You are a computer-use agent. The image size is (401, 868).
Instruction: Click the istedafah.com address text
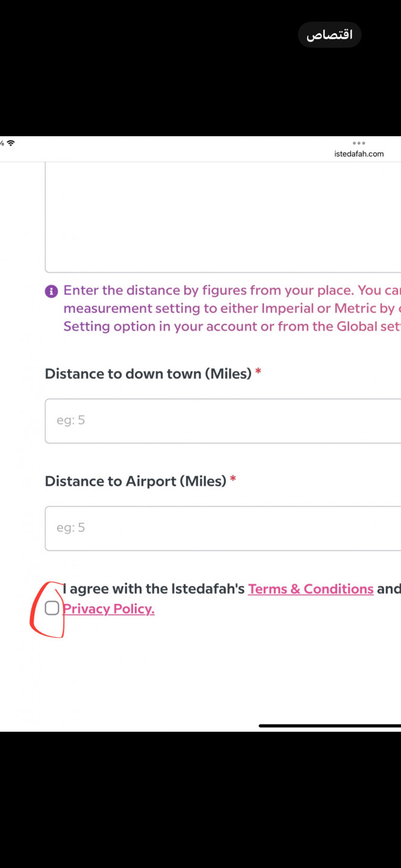(x=359, y=154)
